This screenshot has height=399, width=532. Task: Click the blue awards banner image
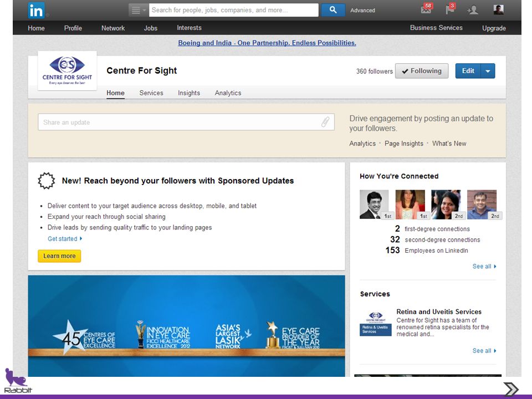pyautogui.click(x=186, y=326)
